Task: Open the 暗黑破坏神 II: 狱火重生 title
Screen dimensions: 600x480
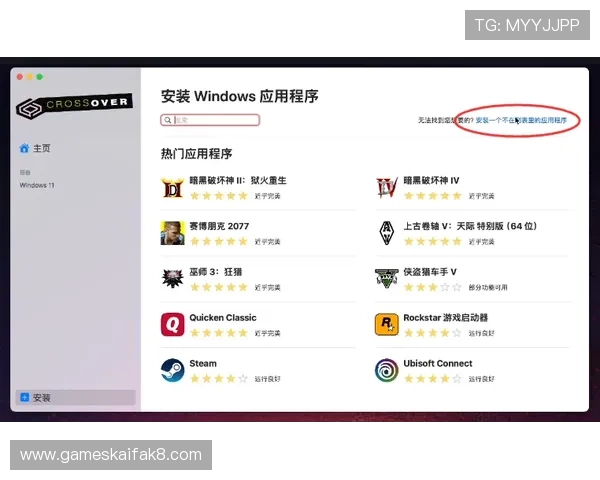Action: pos(238,180)
